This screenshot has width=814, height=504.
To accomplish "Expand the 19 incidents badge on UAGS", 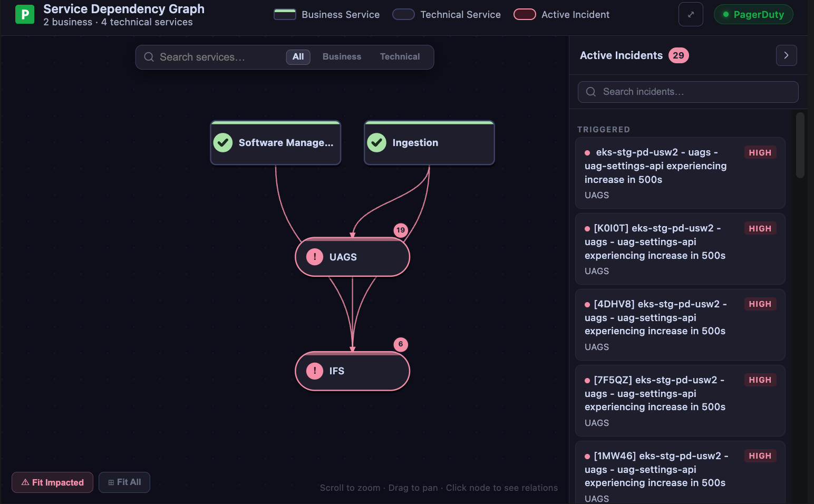I will [401, 230].
